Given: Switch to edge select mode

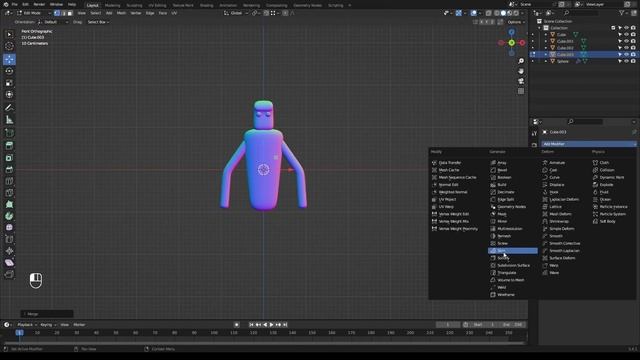Looking at the screenshot, I should 63,13.
